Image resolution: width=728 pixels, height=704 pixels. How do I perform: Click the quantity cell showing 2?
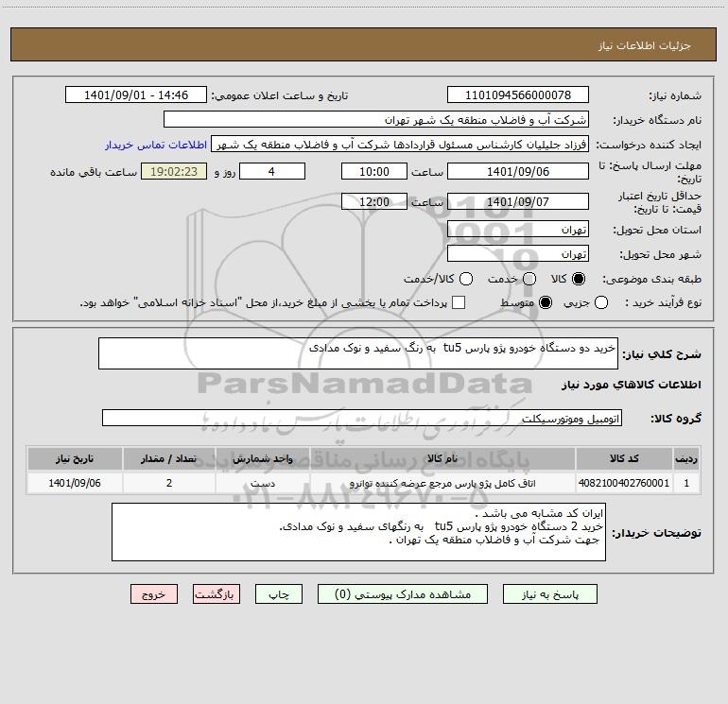click(169, 483)
